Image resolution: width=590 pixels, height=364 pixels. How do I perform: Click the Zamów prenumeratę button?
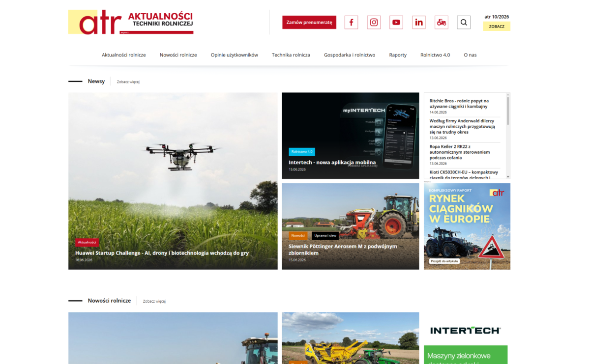pos(309,22)
